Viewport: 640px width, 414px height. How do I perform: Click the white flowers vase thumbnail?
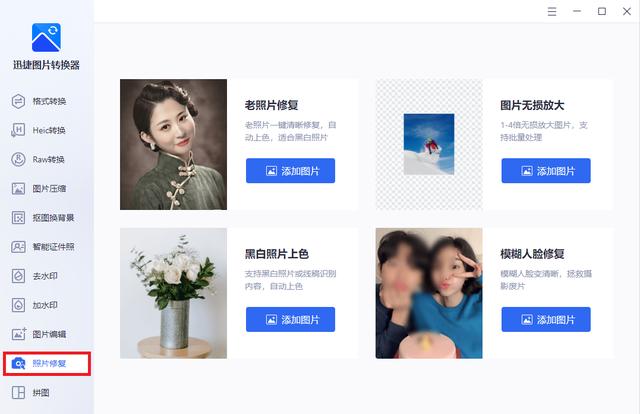coord(173,293)
